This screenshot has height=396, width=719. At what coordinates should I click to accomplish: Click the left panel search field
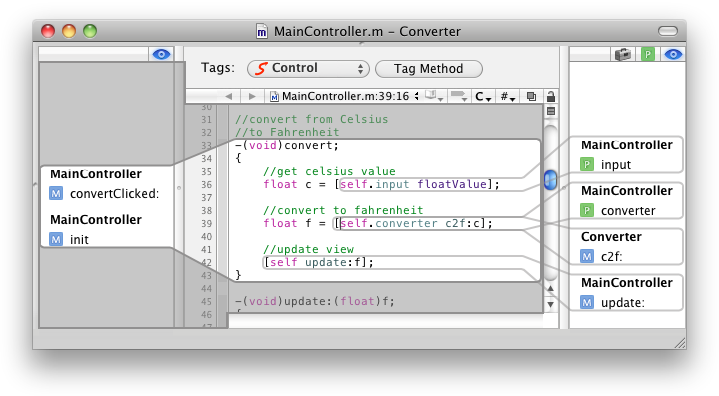(x=94, y=55)
